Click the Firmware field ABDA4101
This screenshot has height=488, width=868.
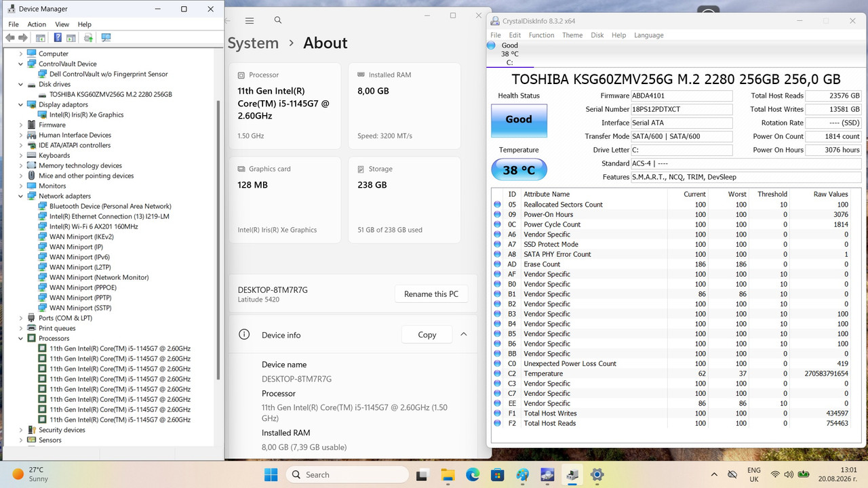point(682,96)
